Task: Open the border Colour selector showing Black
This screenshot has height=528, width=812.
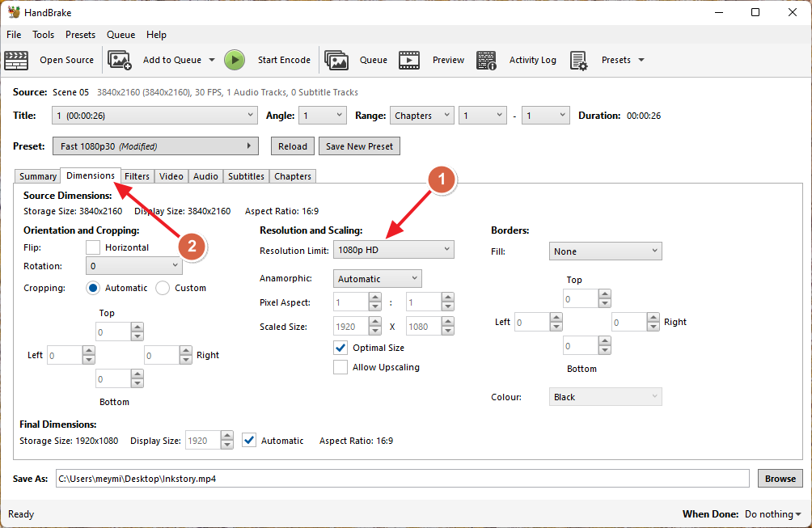Action: point(605,397)
